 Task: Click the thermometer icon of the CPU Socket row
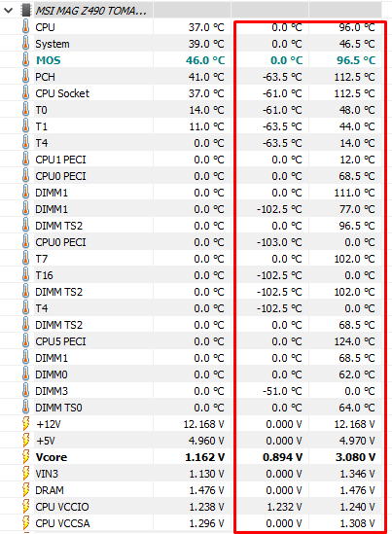tap(26, 93)
